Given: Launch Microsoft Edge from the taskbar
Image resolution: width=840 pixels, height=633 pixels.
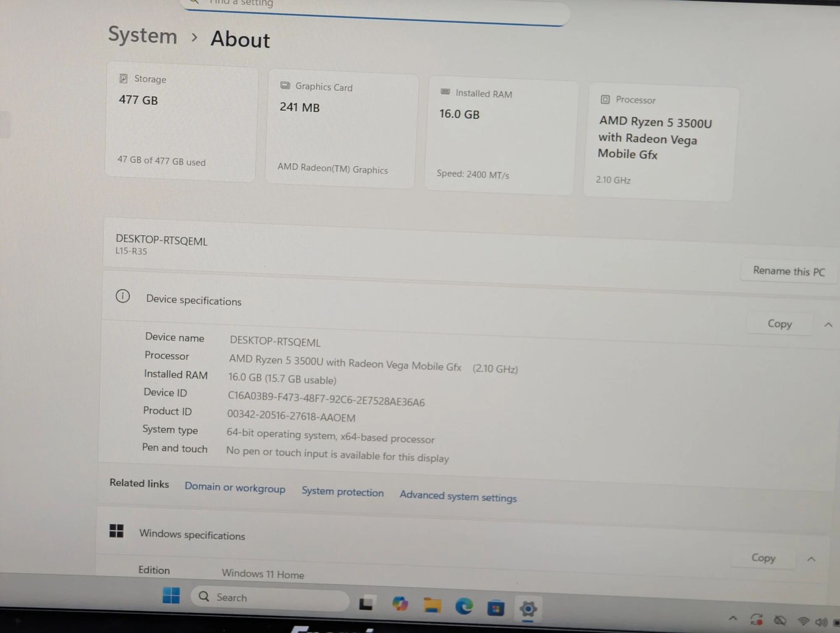Looking at the screenshot, I should (x=464, y=607).
